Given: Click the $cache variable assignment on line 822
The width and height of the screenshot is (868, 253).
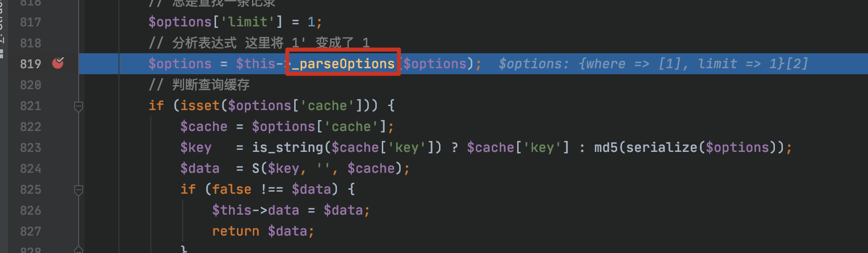Looking at the screenshot, I should coord(204,126).
